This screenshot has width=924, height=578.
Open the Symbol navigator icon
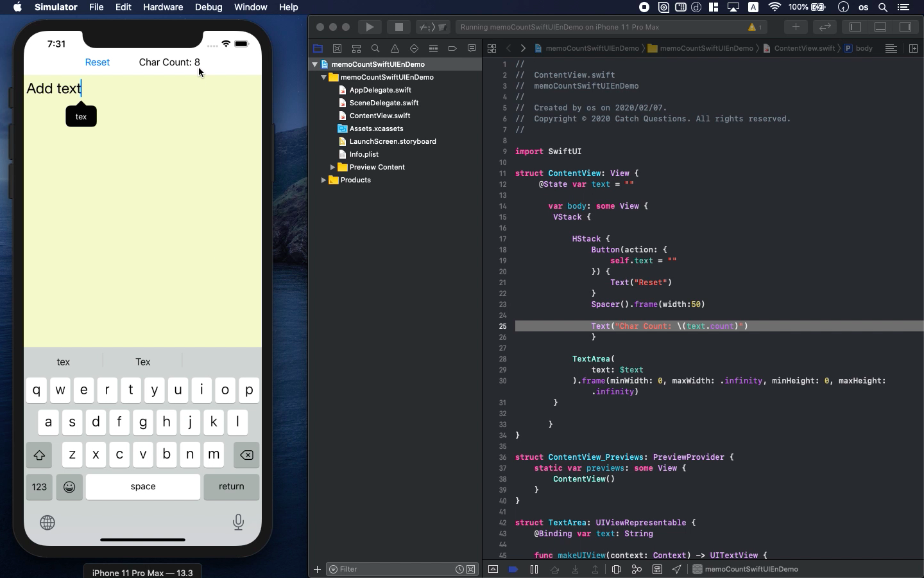357,48
